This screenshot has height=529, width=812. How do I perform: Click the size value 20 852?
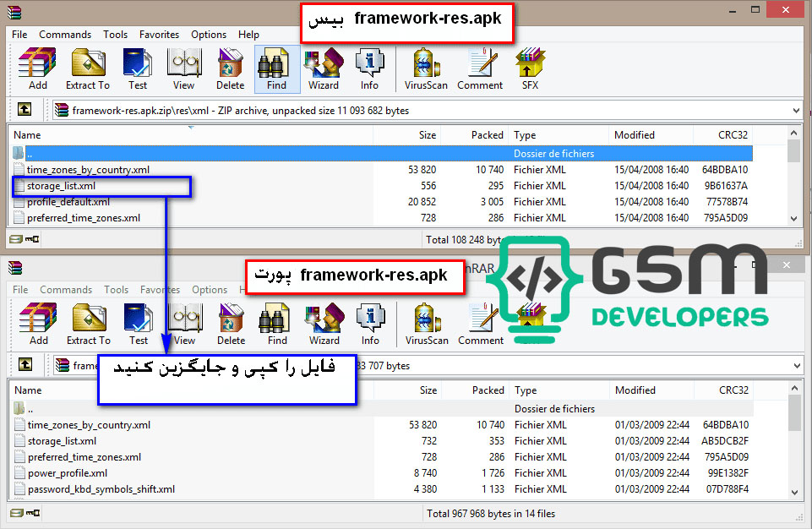[422, 202]
